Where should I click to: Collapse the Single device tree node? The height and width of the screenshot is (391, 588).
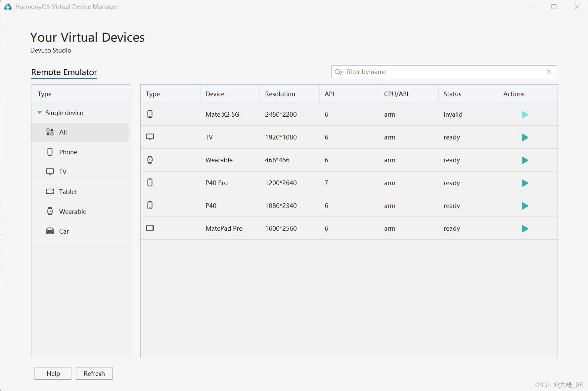pyautogui.click(x=40, y=113)
